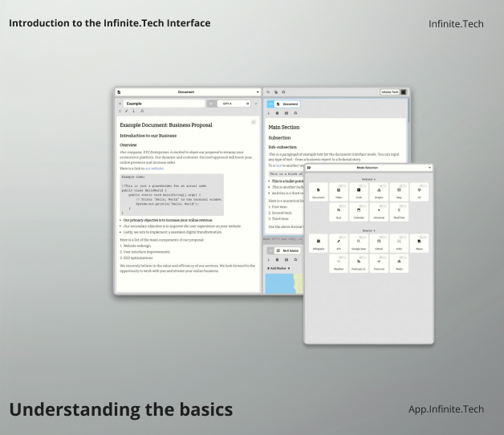The width and height of the screenshot is (504, 435).
Task: Toggle the switch on the Calendar card
Action: [363, 205]
